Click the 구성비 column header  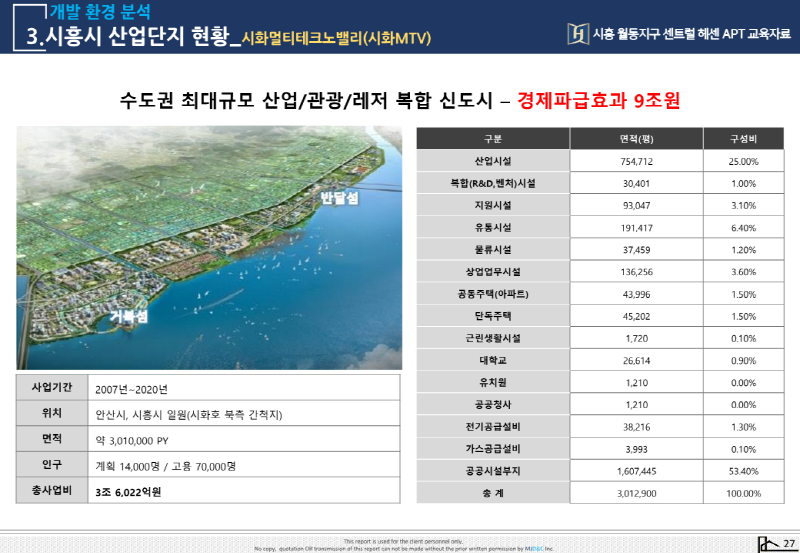coord(743,139)
